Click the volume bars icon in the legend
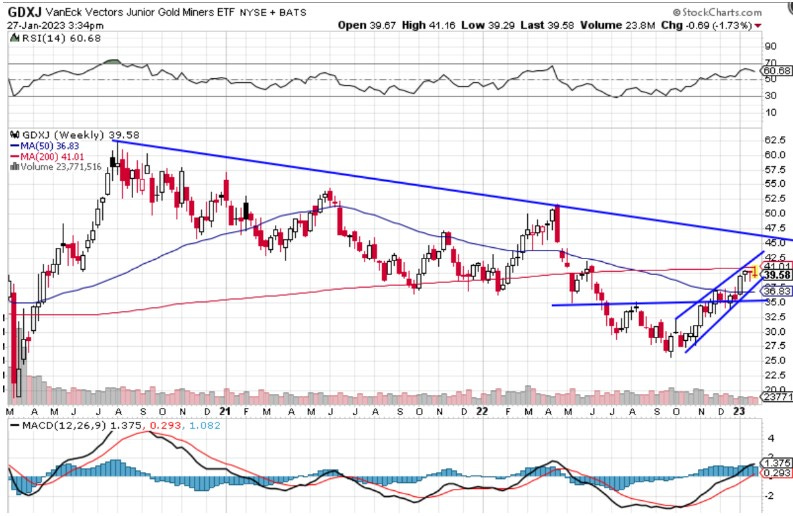Screen dimensions: 793x516 (x=15, y=166)
